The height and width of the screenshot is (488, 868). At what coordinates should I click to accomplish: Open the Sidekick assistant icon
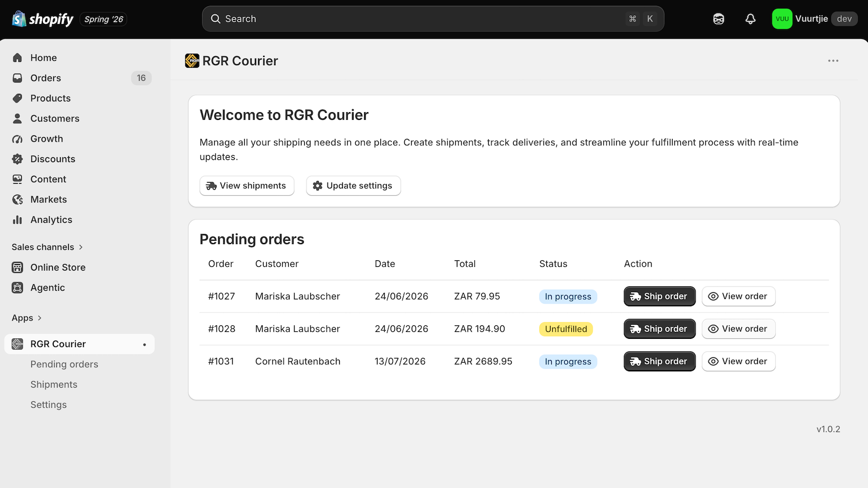point(719,19)
